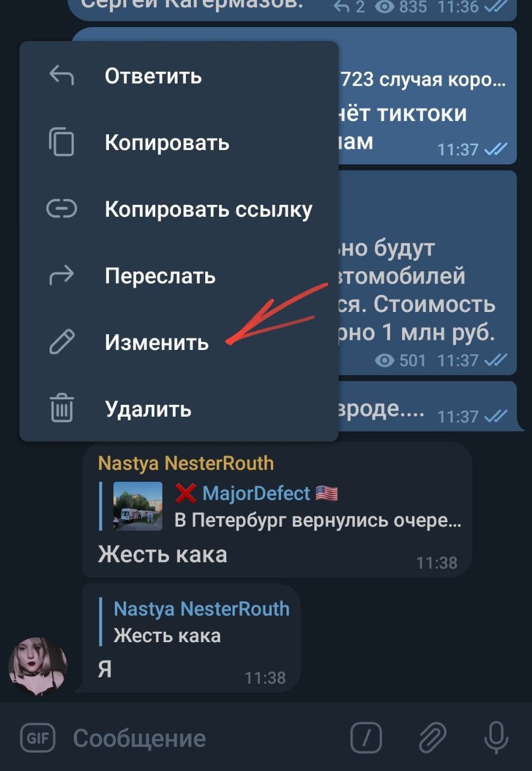
Task: Tap the girl's profile avatar
Action: tap(38, 667)
